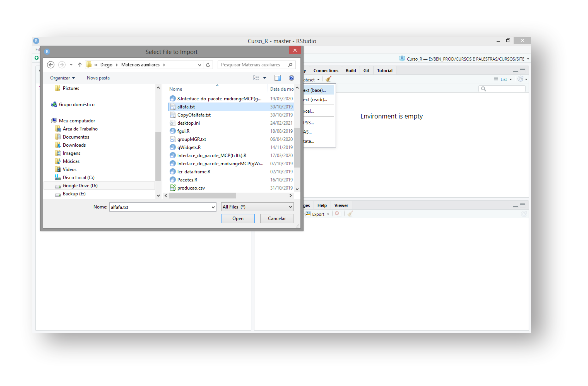Screen dimensions: 588x386
Task: Refresh the Materiais auxiliares folder listing
Action: coord(208,65)
